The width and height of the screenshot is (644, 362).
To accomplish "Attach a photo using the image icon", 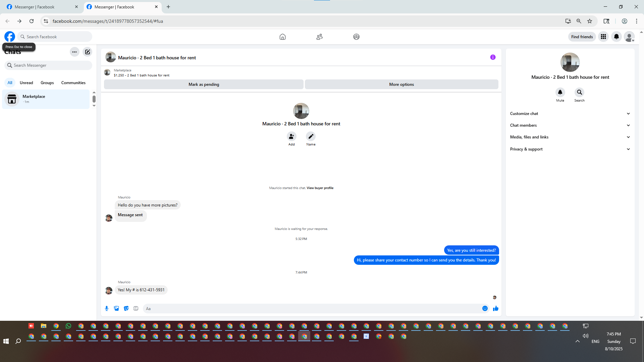I will tap(116, 308).
